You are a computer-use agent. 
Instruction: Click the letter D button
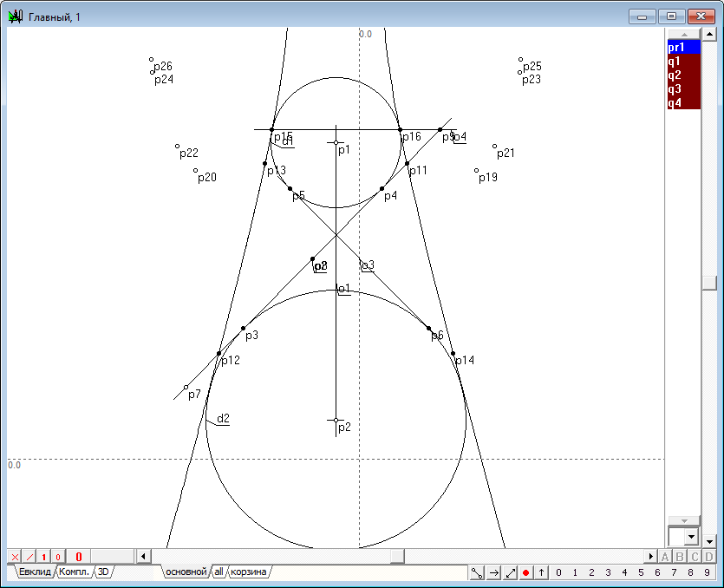709,556
